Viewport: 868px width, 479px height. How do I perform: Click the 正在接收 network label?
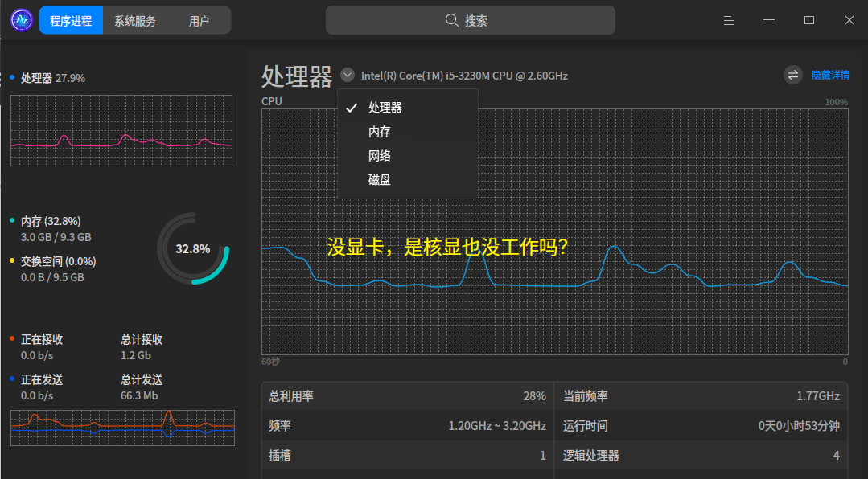click(42, 340)
